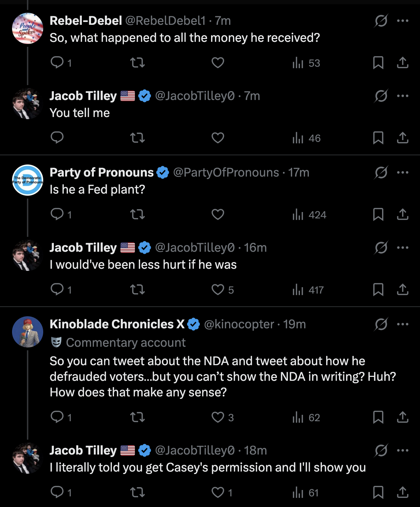Open more options on Party of Pronouns tweet
The image size is (420, 507).
tap(403, 173)
